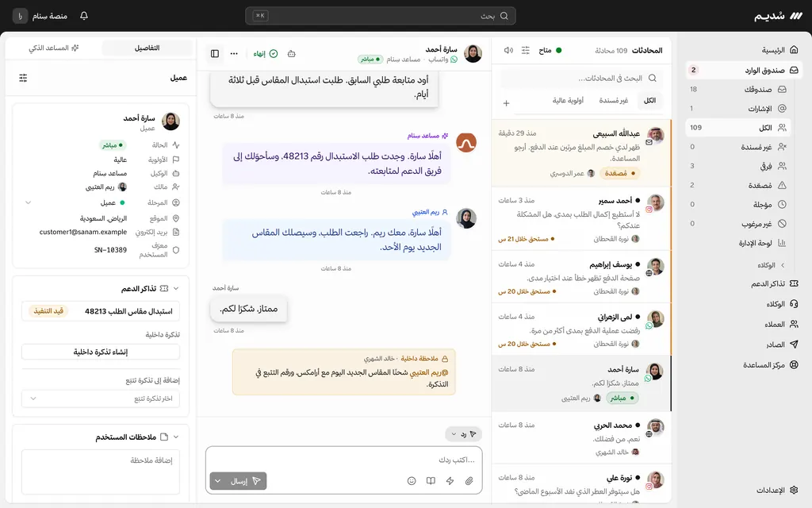Image resolution: width=812 pixels, height=508 pixels.
Task: Open quick replies lightning icon
Action: coord(450,480)
